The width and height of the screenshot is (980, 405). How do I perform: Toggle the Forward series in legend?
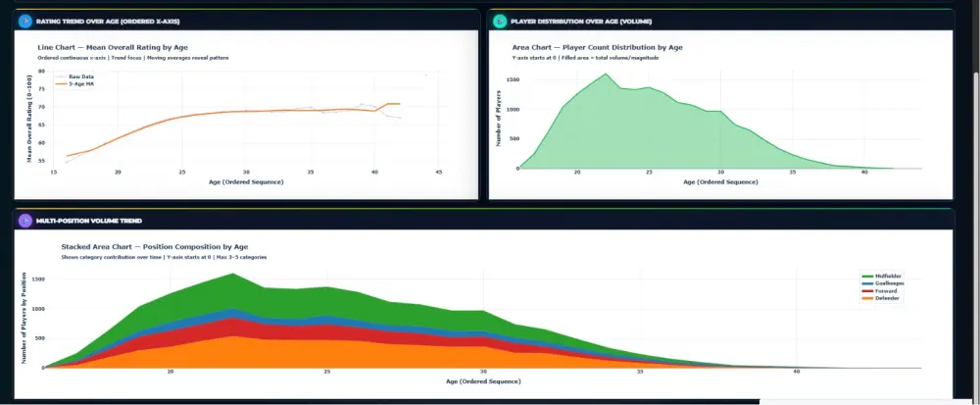click(880, 290)
